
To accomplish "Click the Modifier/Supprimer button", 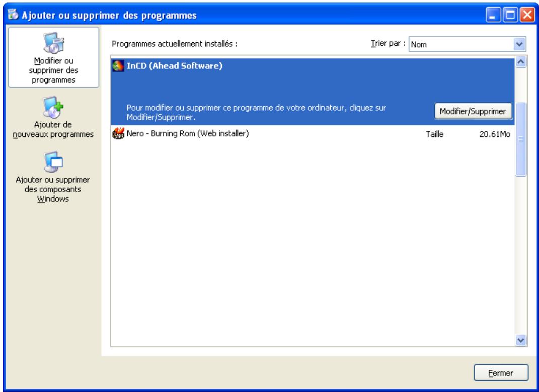I will tap(473, 111).
